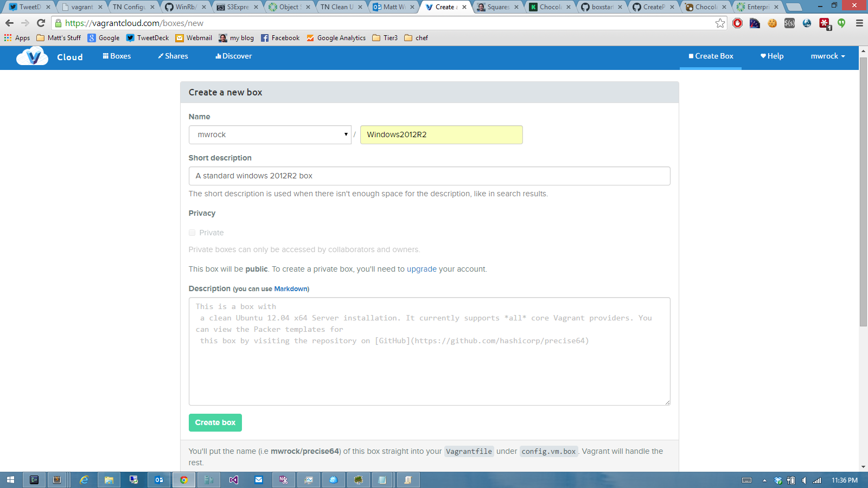Open OneNote clipper from taskbar
Image resolution: width=868 pixels, height=488 pixels.
(284, 480)
